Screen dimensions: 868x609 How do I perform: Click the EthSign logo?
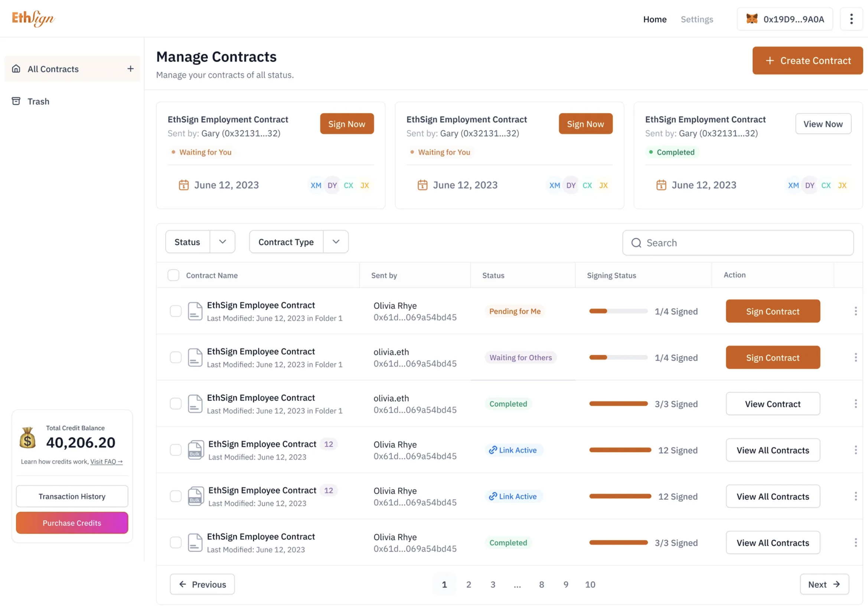click(33, 19)
